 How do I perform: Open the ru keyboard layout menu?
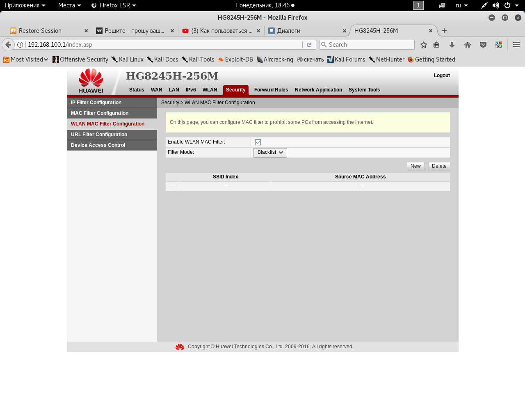click(461, 5)
